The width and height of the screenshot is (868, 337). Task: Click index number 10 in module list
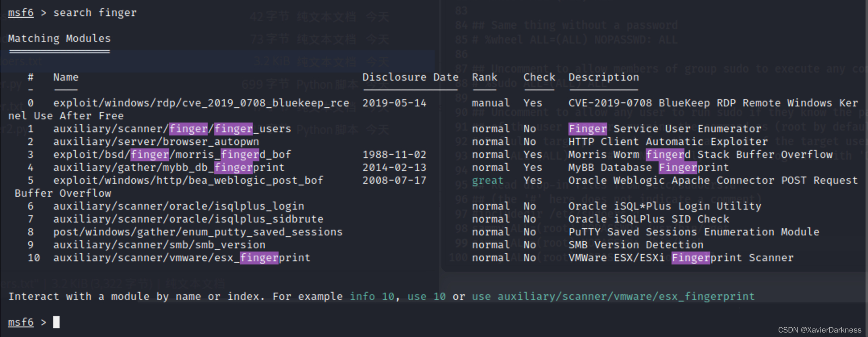[x=34, y=258]
